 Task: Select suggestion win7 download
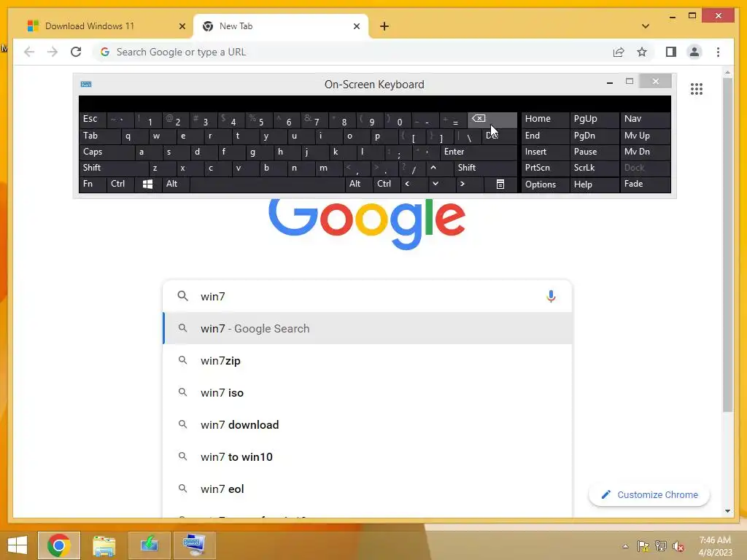(x=368, y=424)
